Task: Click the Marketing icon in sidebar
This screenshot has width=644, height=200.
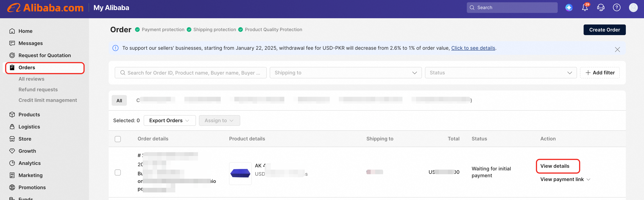Action: pos(12,175)
